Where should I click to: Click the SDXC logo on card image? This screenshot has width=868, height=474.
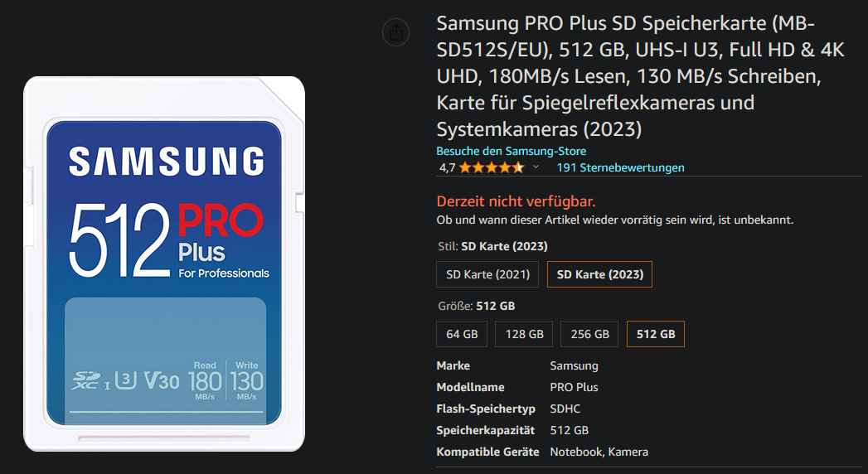point(85,380)
